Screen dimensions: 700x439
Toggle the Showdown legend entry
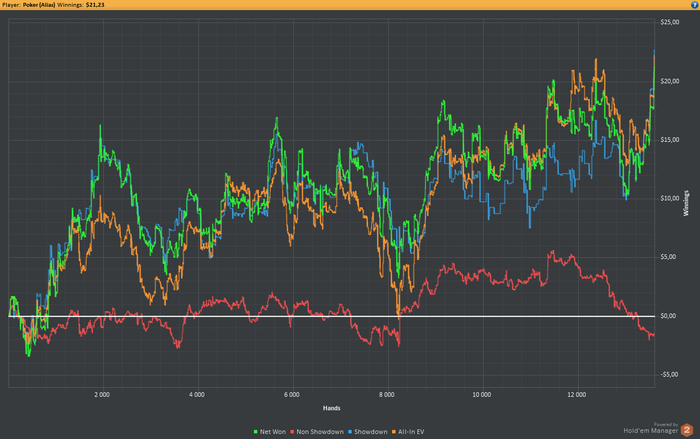368,432
